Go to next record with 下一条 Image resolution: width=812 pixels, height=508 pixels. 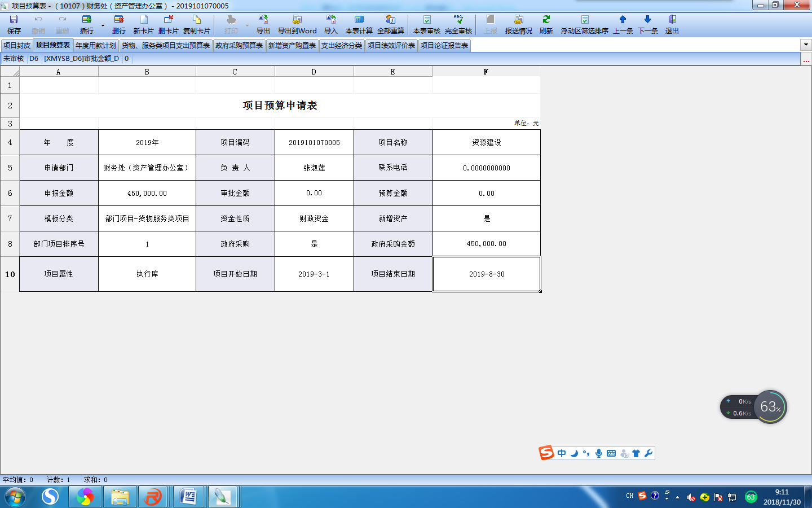click(x=647, y=24)
